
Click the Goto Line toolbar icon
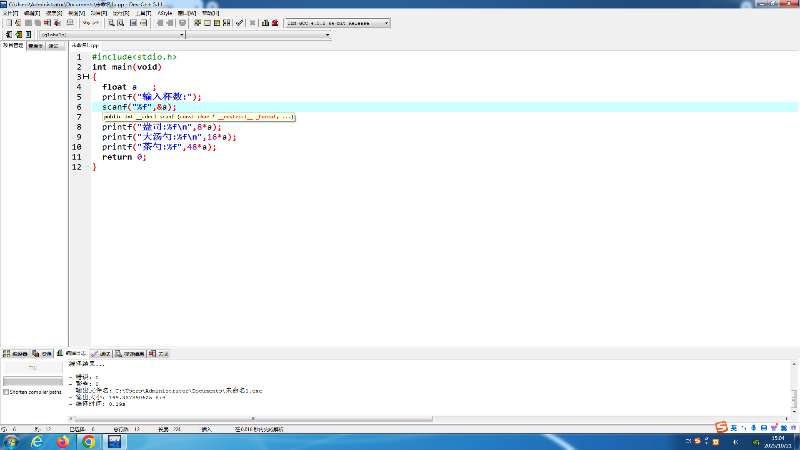[143, 23]
